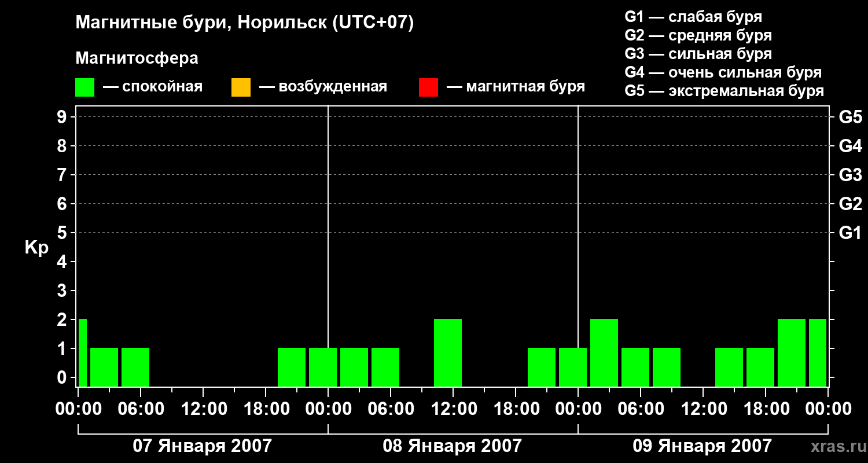868x463 pixels.
Task: Click the 08 Января bar spanning 01:00–04:00
Action: 354,367
